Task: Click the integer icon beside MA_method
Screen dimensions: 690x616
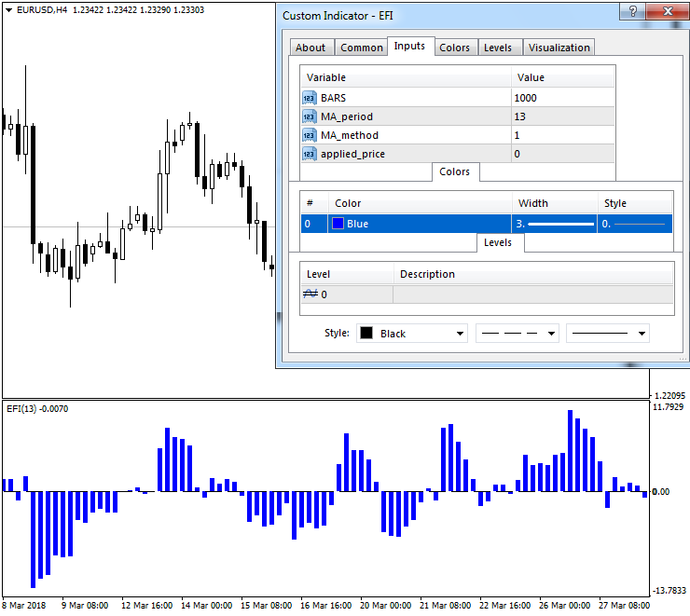Action: pos(310,135)
